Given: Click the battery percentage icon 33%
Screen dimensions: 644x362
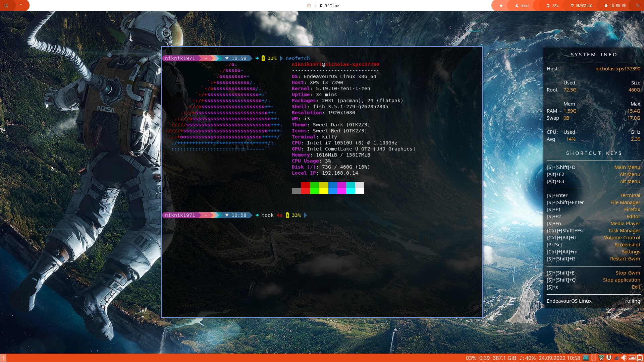Looking at the screenshot, I should pyautogui.click(x=553, y=5).
